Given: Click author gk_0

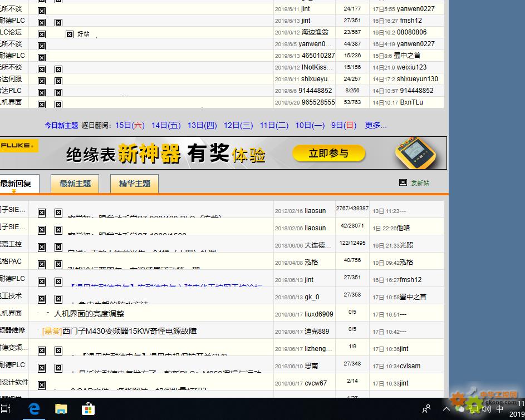Looking at the screenshot, I should (x=312, y=297).
